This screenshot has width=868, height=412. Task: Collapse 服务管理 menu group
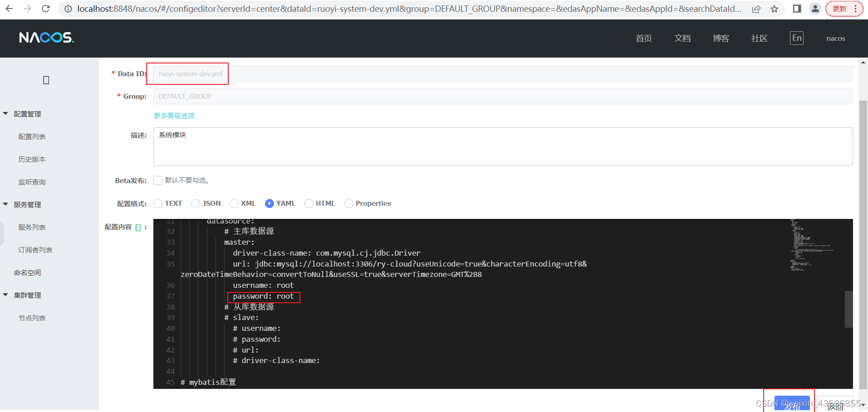pyautogui.click(x=27, y=205)
